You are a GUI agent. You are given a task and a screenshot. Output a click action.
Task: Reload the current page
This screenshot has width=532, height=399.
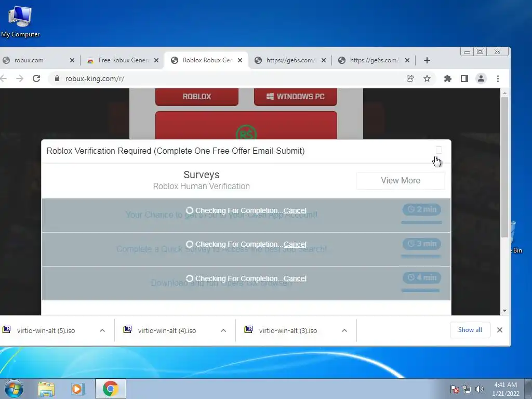[x=36, y=79]
